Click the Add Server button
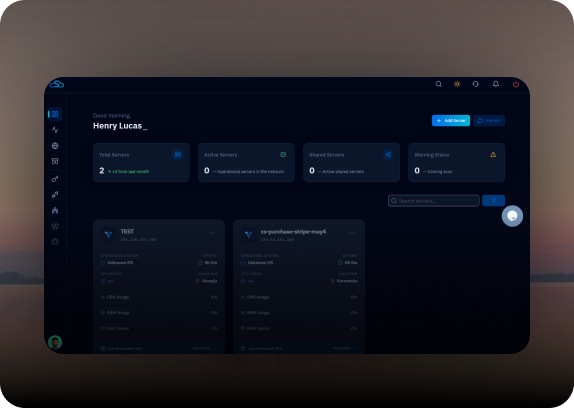 [x=451, y=120]
